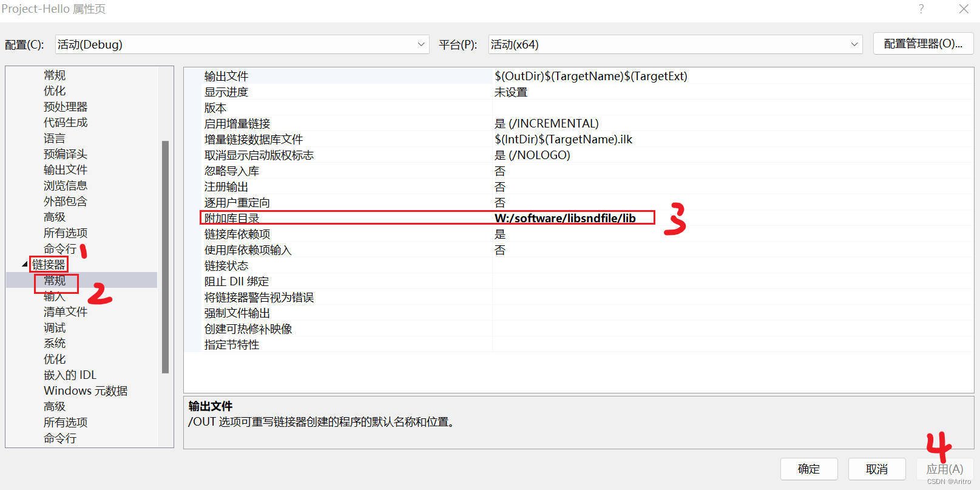
Task: Click the 使用库依赖项输入 property
Action: [x=248, y=250]
